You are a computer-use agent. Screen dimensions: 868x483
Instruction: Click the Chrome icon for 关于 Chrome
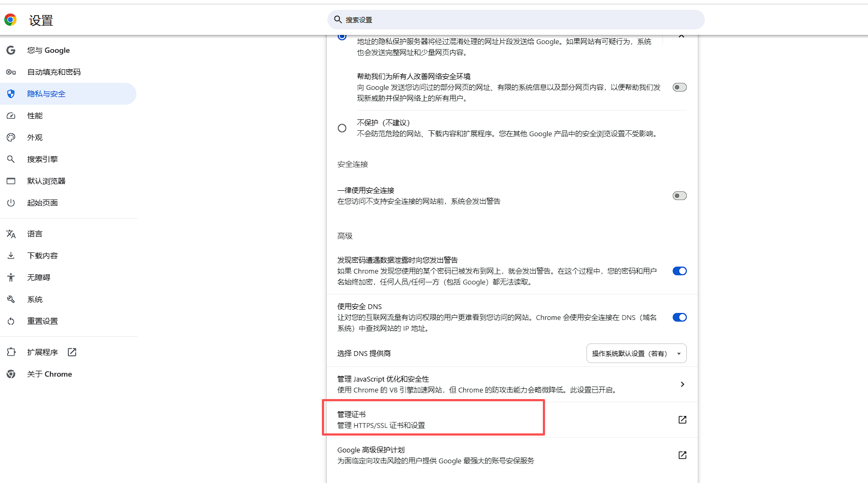click(x=11, y=374)
